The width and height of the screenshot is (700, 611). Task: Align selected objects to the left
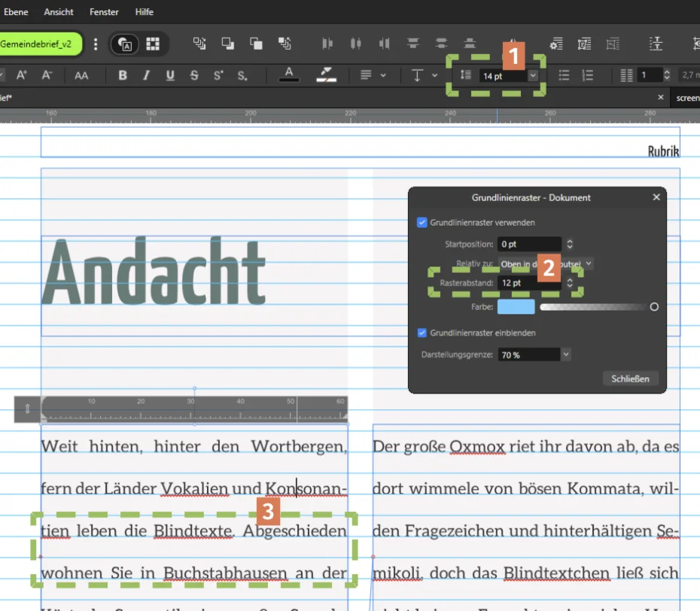[x=327, y=44]
